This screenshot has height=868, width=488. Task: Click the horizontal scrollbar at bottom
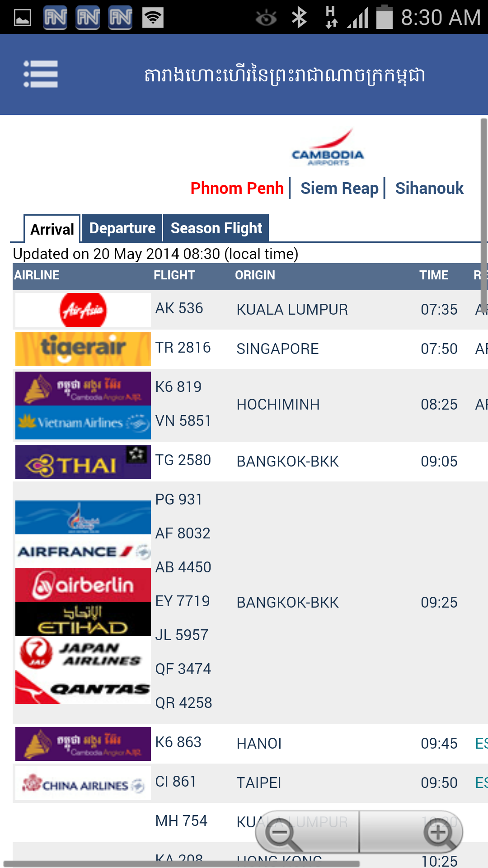click(x=181, y=864)
